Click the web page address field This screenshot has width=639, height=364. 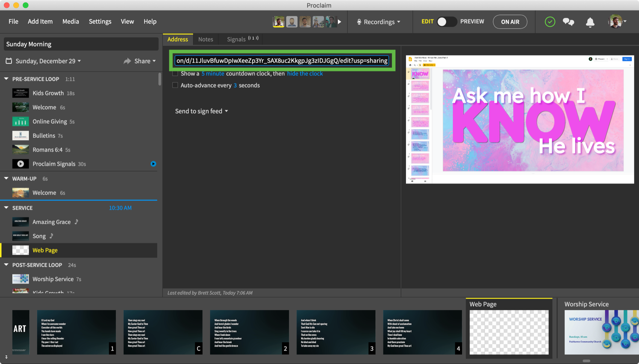(x=282, y=60)
